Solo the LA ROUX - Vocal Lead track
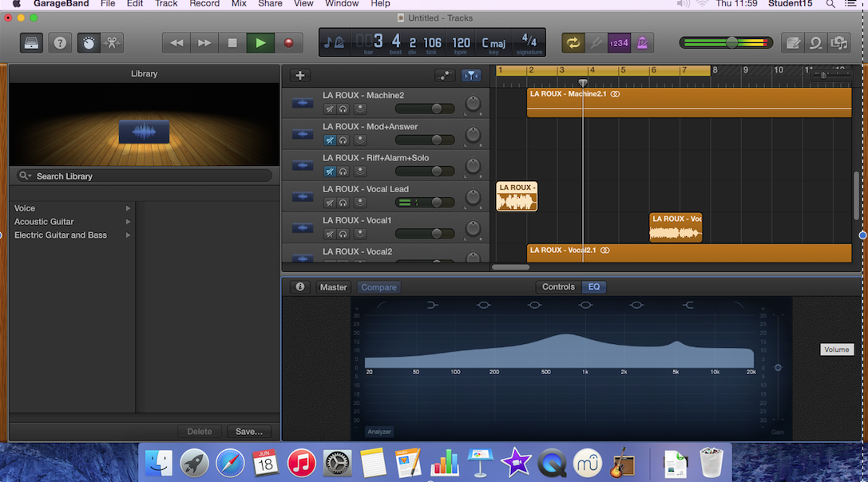The width and height of the screenshot is (868, 482). click(343, 202)
